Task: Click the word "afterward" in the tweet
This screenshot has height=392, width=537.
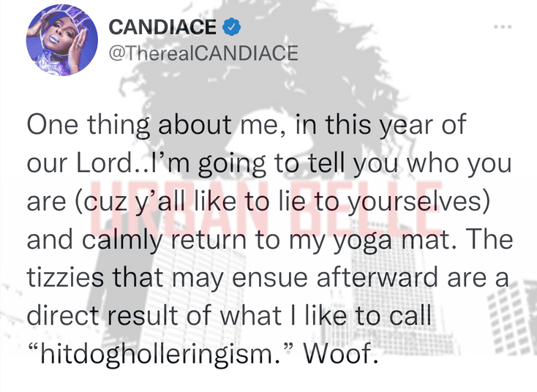Action: (x=378, y=277)
